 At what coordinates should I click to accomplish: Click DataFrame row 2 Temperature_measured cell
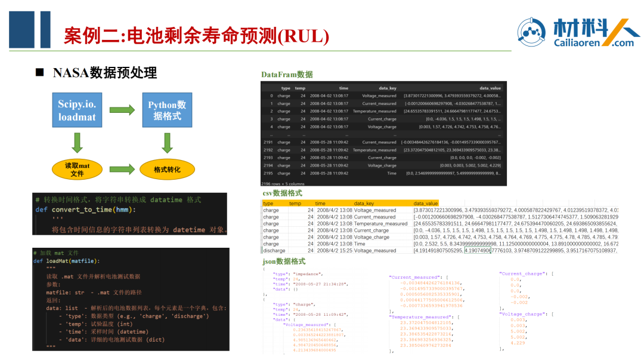pos(374,112)
